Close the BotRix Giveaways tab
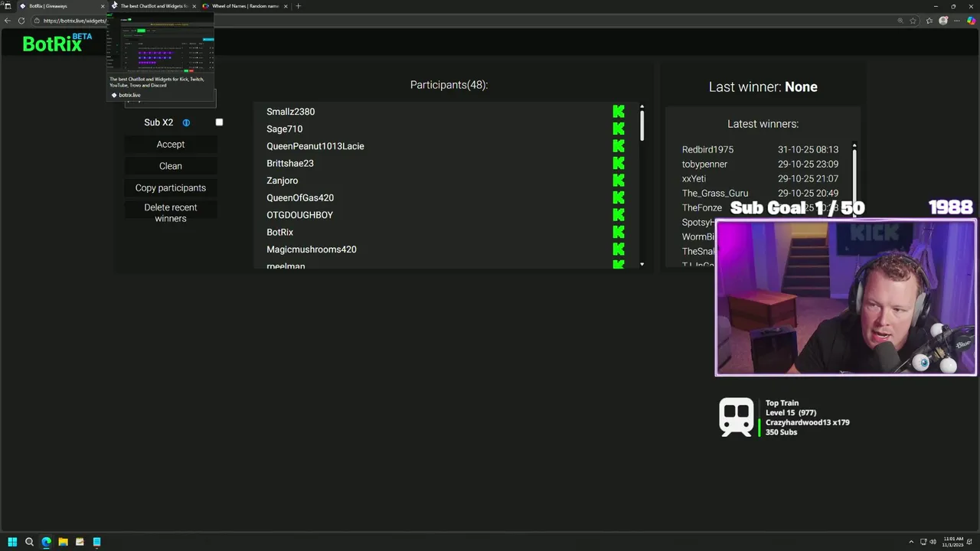The image size is (980, 551). [x=103, y=6]
